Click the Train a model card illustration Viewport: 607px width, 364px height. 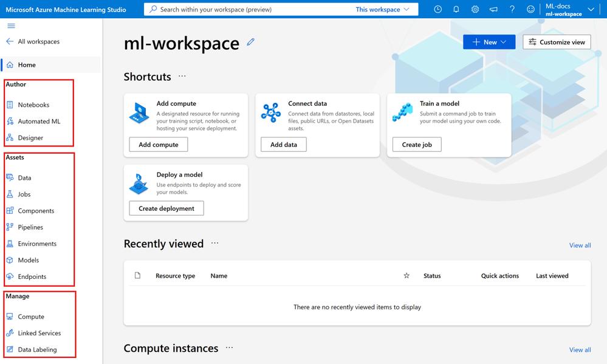(402, 112)
